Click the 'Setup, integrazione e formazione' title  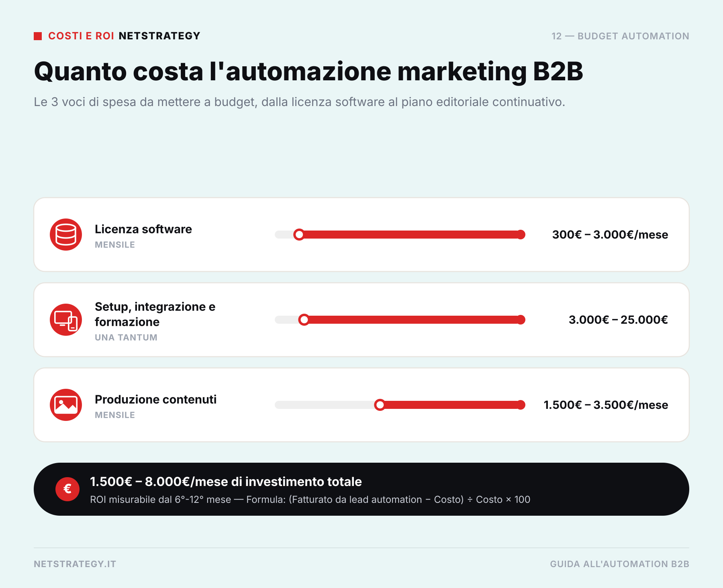pos(155,314)
